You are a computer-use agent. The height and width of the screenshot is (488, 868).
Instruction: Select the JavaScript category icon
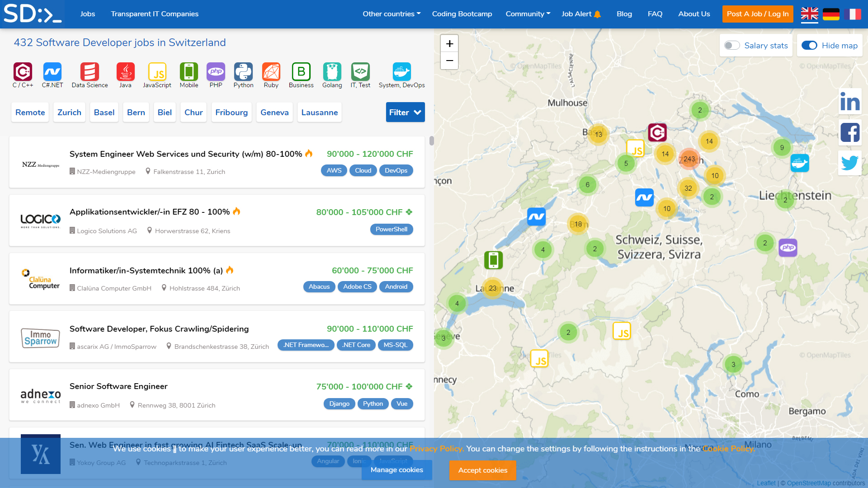(157, 72)
